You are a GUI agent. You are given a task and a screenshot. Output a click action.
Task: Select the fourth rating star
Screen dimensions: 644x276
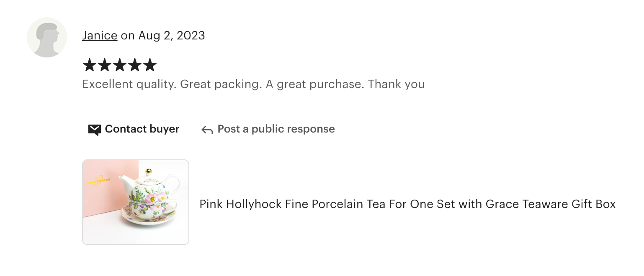pyautogui.click(x=135, y=65)
